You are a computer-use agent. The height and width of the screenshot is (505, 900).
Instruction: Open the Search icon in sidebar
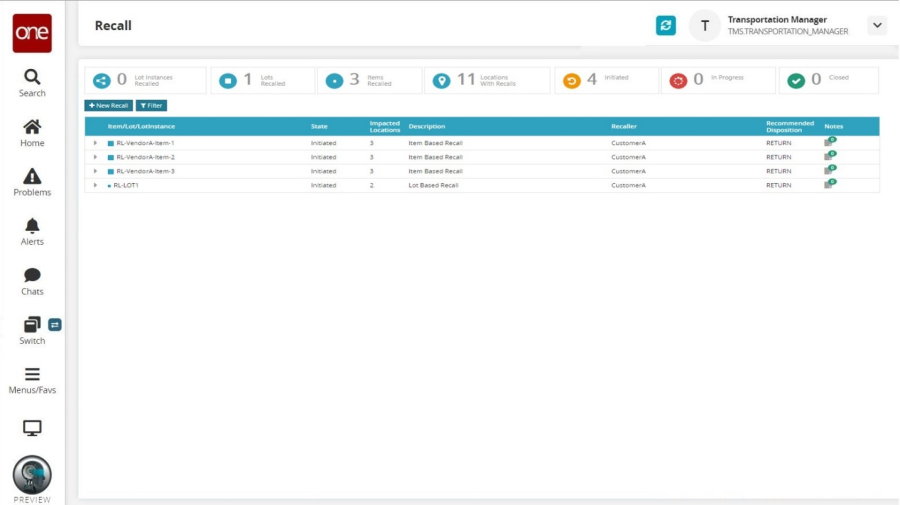(x=32, y=78)
